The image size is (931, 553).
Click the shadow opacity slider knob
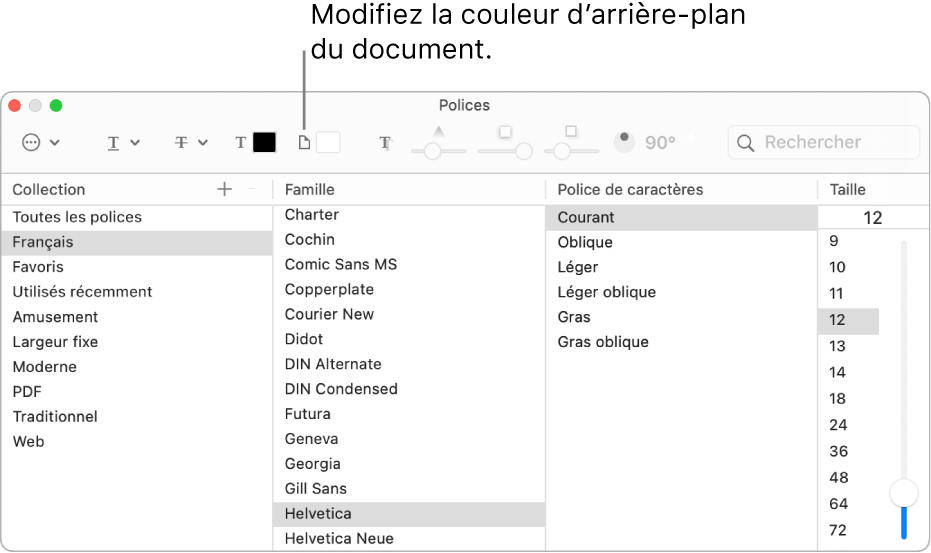[431, 151]
